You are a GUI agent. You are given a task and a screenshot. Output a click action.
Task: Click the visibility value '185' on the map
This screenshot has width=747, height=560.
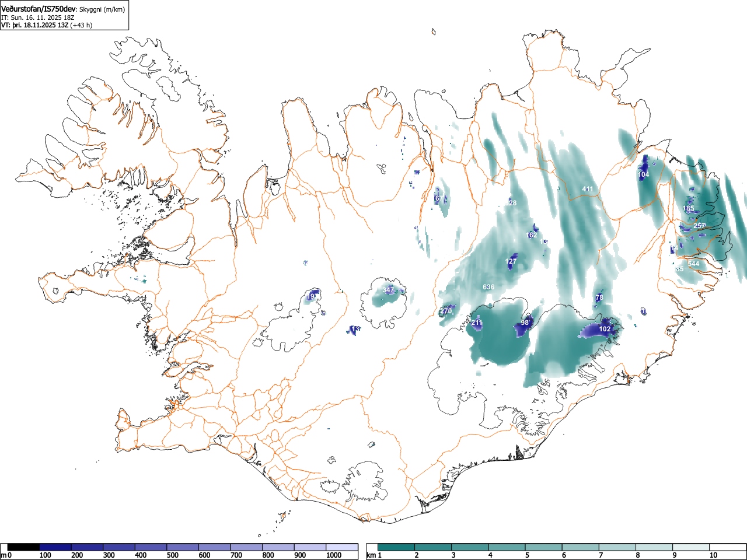click(x=689, y=208)
